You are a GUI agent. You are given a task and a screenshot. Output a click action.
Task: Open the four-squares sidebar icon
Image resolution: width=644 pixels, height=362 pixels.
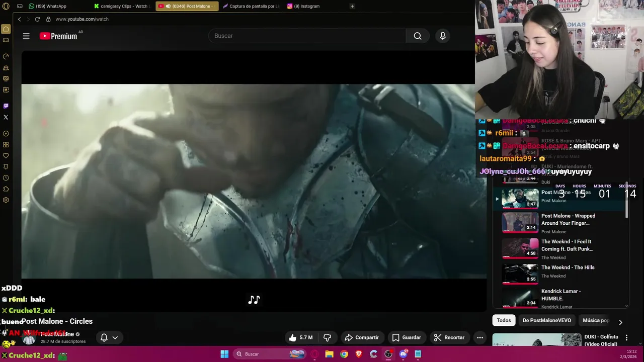6,145
